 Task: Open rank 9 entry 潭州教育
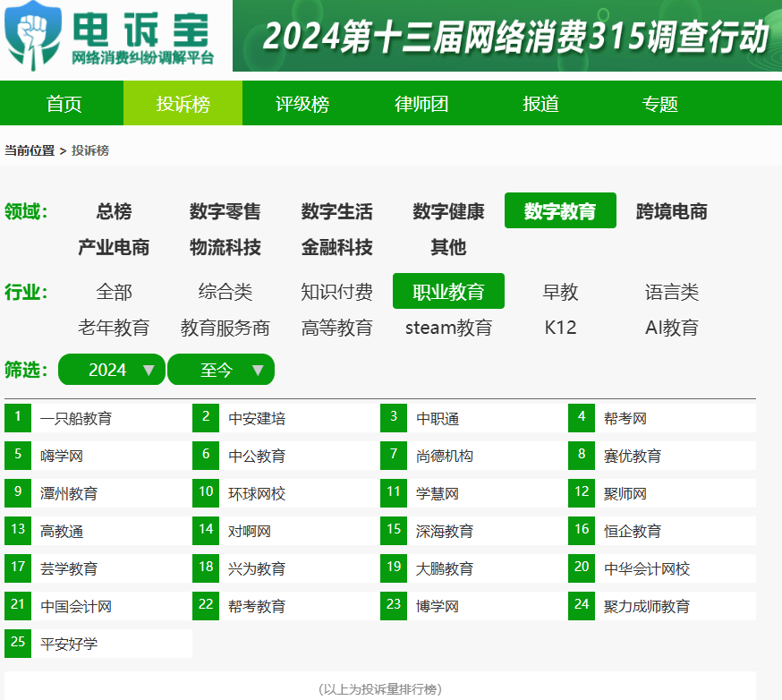coord(98,493)
